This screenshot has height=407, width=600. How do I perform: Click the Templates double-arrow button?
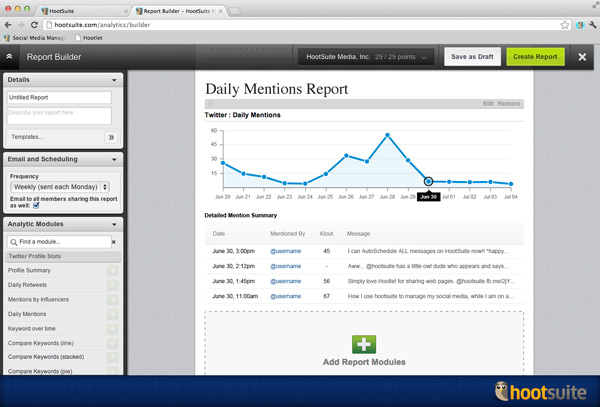(111, 137)
